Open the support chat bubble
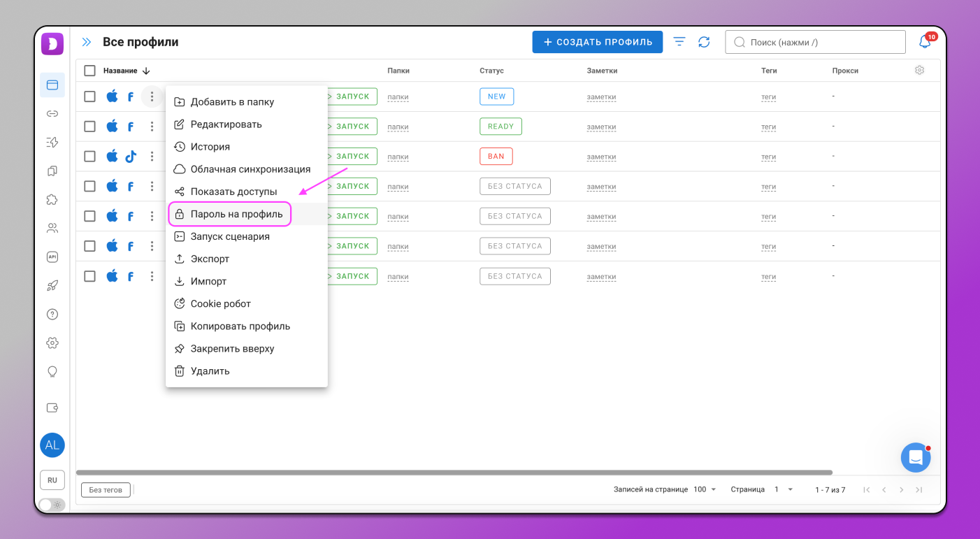 pyautogui.click(x=915, y=458)
